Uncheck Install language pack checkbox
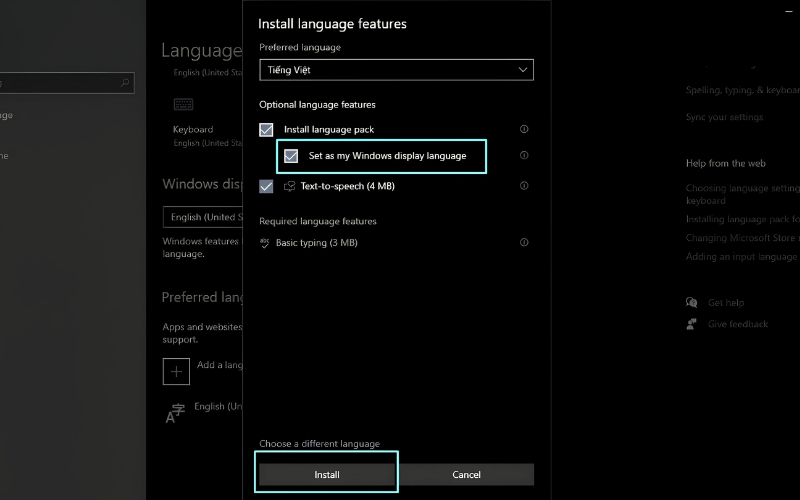 266,130
